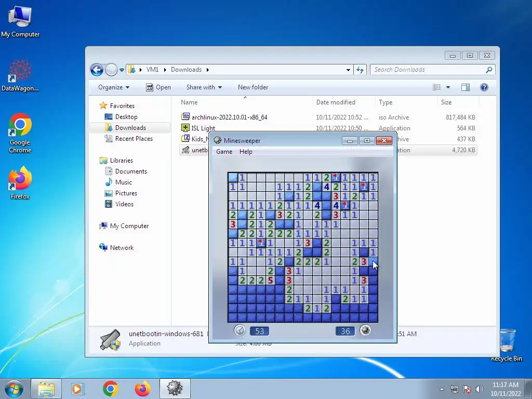Click the red 5 cell on the Minesweeper board

point(270,280)
